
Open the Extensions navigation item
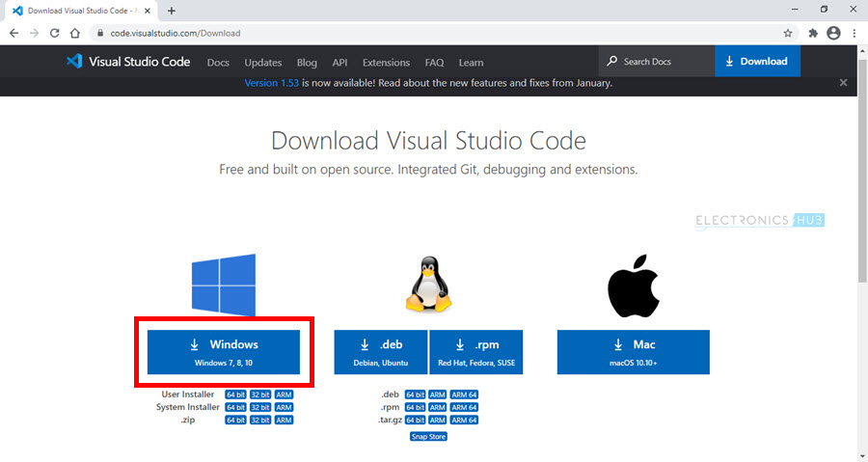coord(386,62)
